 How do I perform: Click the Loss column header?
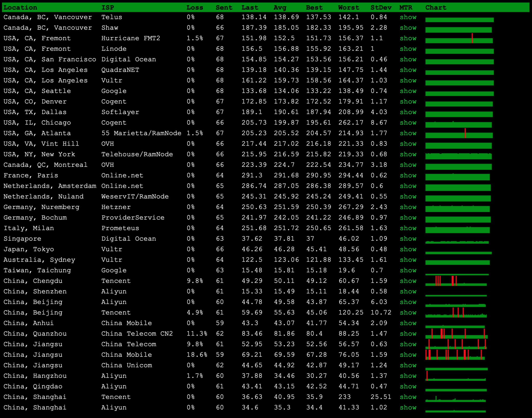pyautogui.click(x=195, y=8)
